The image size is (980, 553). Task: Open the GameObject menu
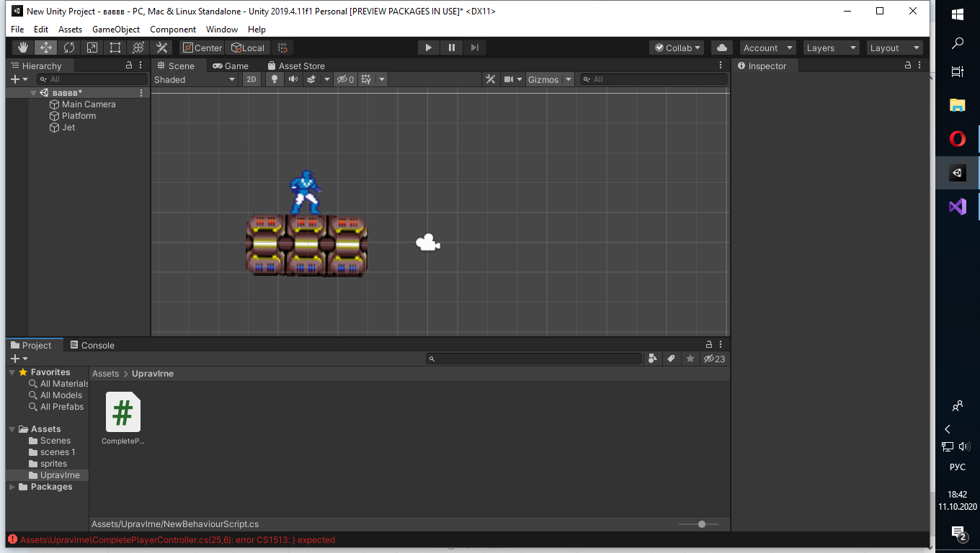click(x=116, y=30)
